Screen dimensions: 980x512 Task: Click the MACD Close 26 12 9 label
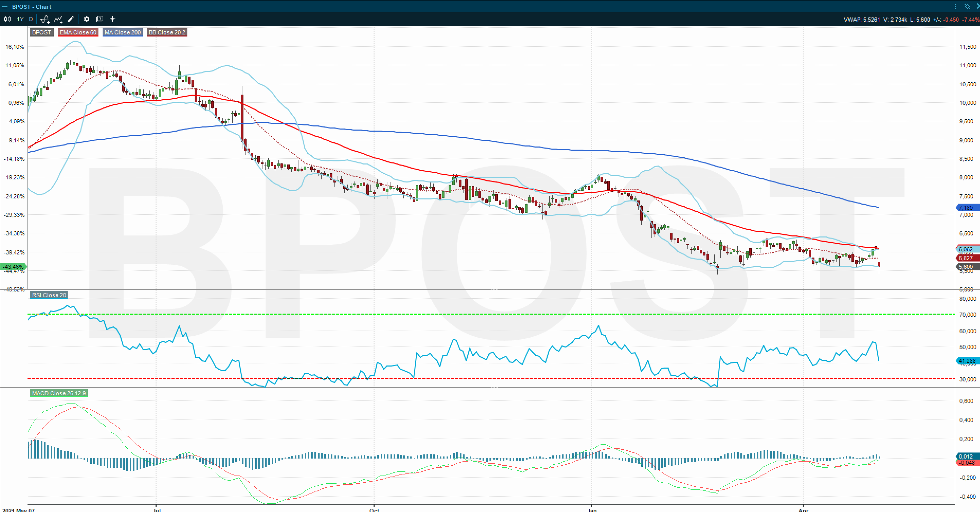tap(59, 393)
